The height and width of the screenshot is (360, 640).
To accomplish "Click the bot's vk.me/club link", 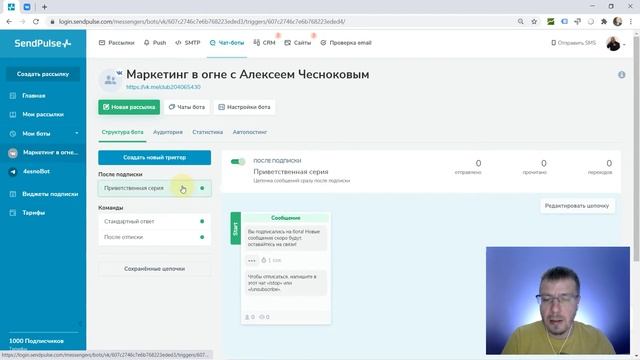I will pyautogui.click(x=163, y=87).
